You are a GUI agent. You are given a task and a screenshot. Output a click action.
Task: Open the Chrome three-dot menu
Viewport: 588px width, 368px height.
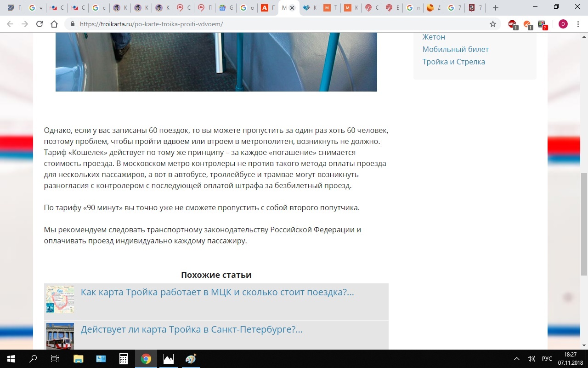click(x=578, y=24)
